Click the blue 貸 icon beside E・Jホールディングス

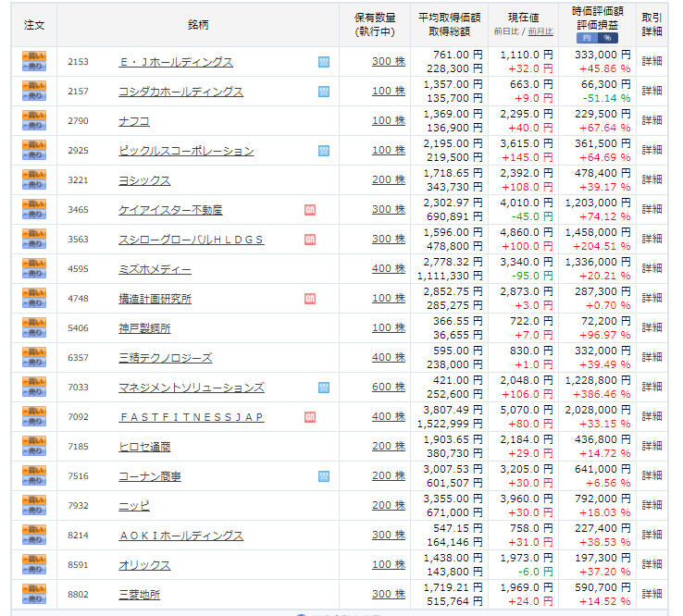(x=324, y=62)
